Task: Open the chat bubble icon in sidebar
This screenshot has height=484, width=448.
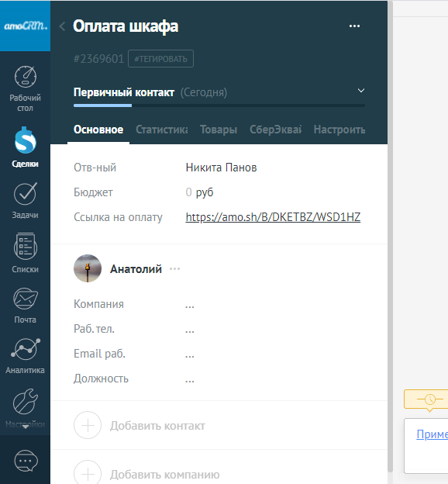Action: [26, 461]
